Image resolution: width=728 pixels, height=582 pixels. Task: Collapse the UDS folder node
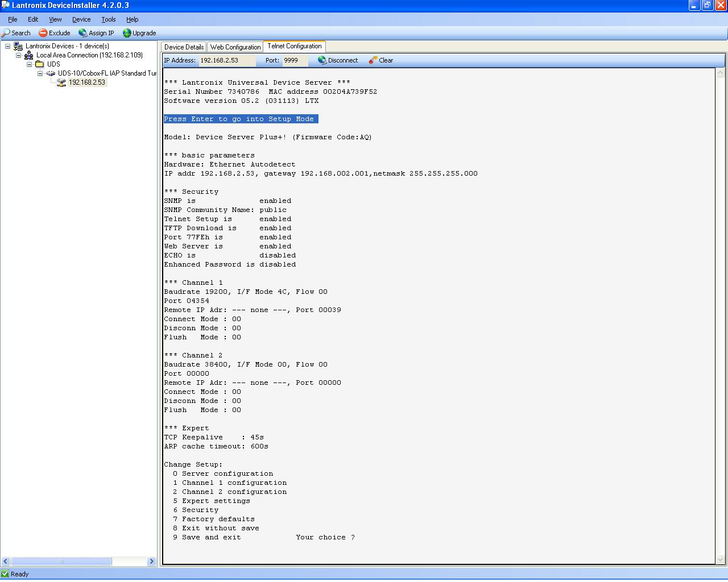(x=30, y=64)
